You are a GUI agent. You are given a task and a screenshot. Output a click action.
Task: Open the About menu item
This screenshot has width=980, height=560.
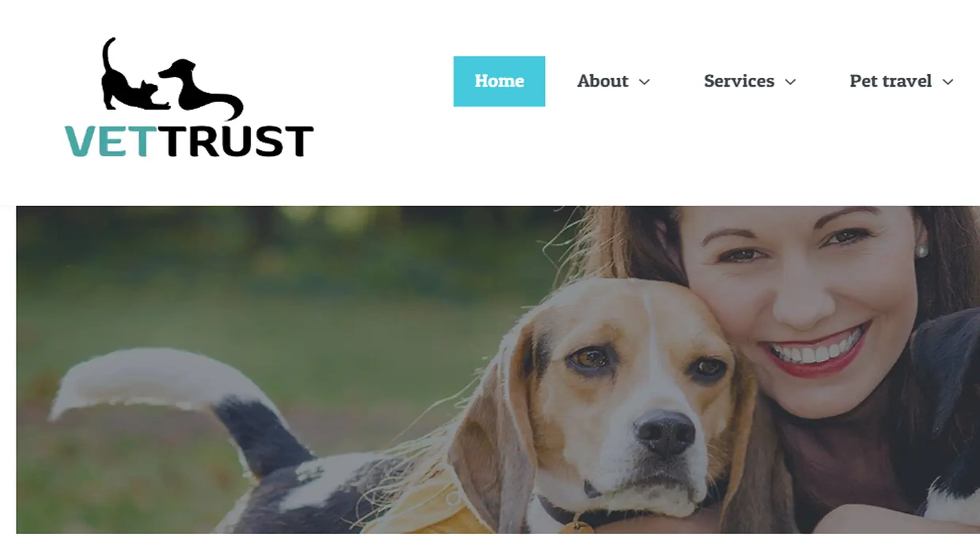coord(602,81)
